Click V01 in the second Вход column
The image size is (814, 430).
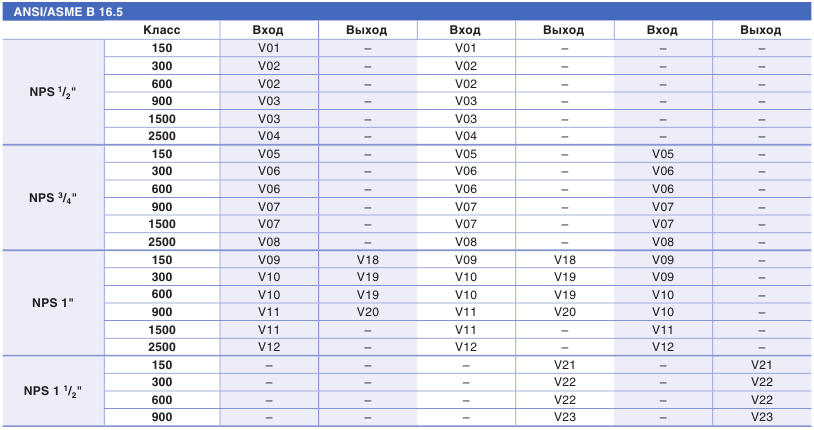tap(466, 48)
